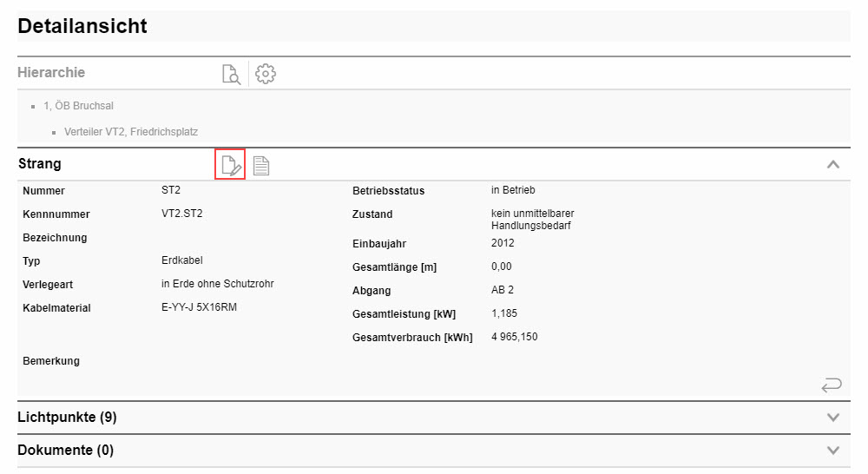
Task: Collapse the Strang section with its chevron
Action: [x=833, y=164]
